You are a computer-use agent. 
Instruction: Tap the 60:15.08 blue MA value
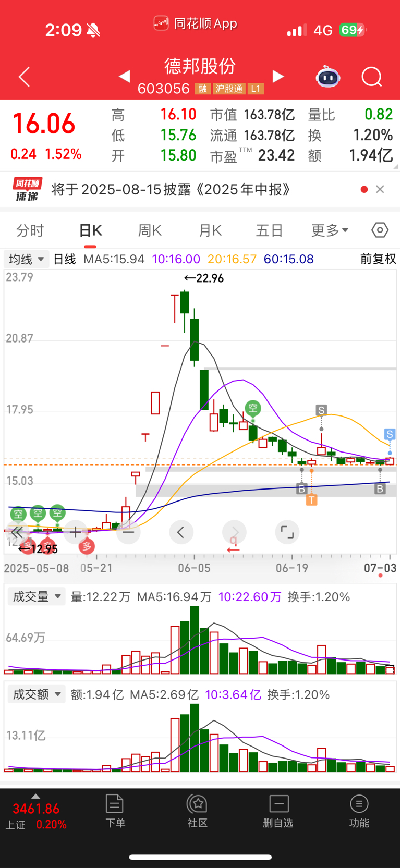[289, 259]
